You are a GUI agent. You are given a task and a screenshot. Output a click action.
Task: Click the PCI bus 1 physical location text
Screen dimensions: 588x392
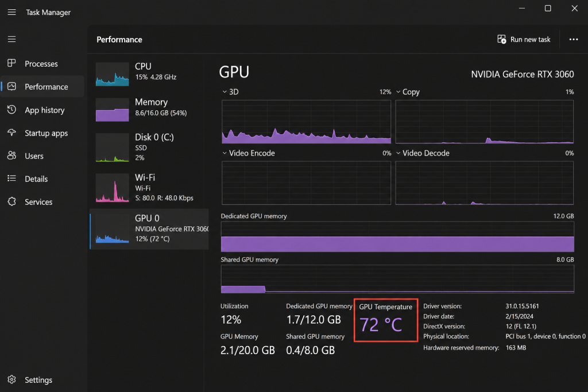point(546,336)
